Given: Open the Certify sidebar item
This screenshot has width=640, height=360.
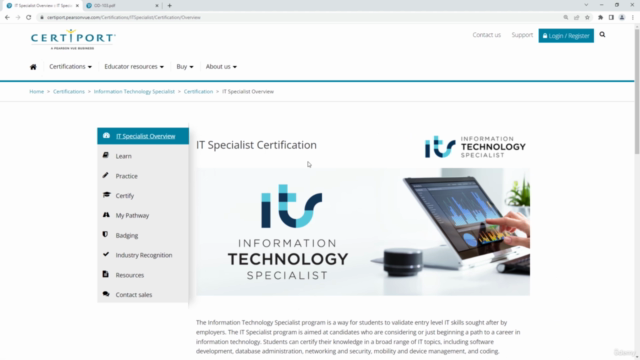Looking at the screenshot, I should [143, 196].
